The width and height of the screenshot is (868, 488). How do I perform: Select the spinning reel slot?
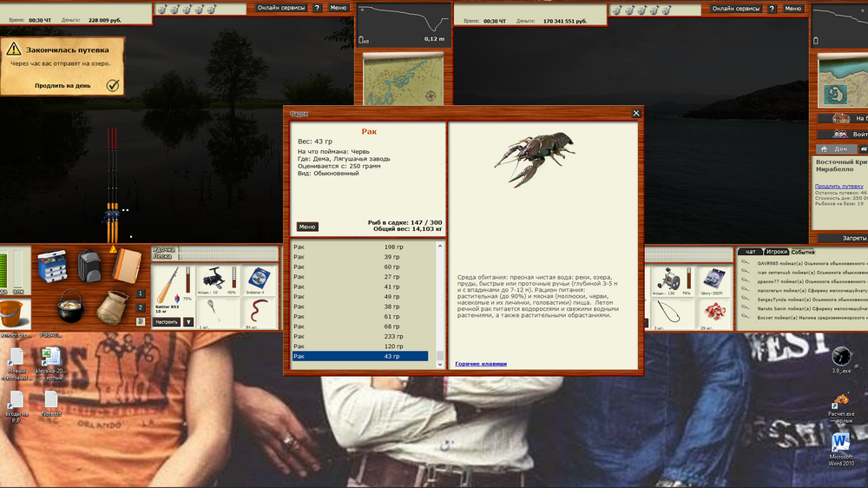(216, 280)
